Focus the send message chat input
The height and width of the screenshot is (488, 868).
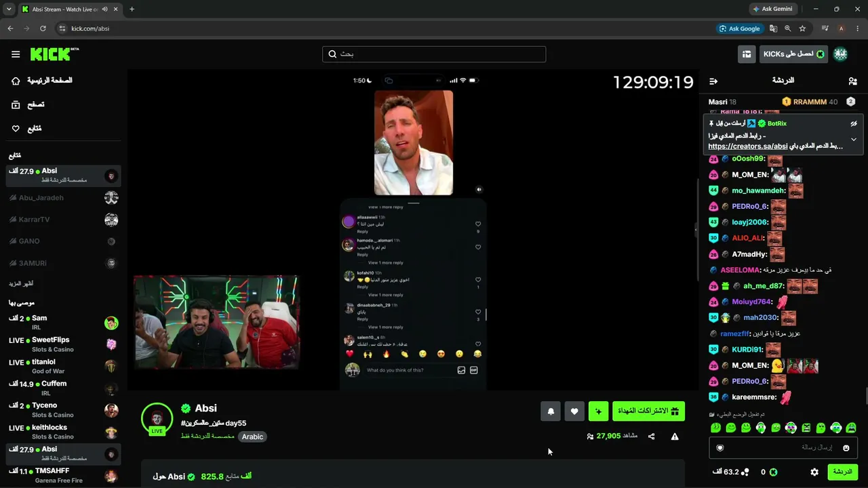[x=783, y=448]
